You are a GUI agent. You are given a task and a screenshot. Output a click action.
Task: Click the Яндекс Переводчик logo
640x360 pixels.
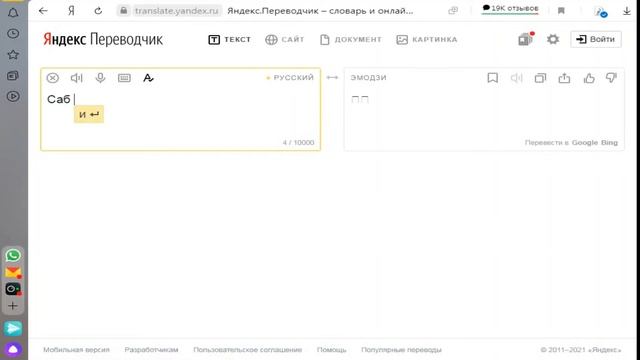click(x=103, y=39)
